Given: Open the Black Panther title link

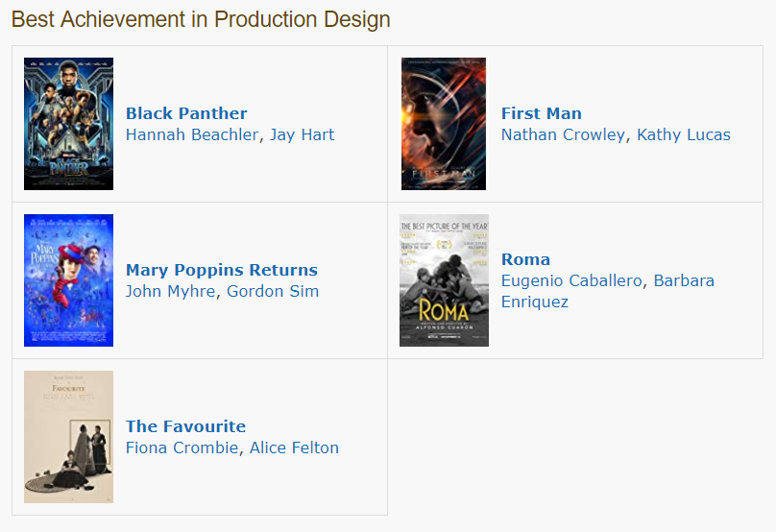Looking at the screenshot, I should (x=186, y=113).
